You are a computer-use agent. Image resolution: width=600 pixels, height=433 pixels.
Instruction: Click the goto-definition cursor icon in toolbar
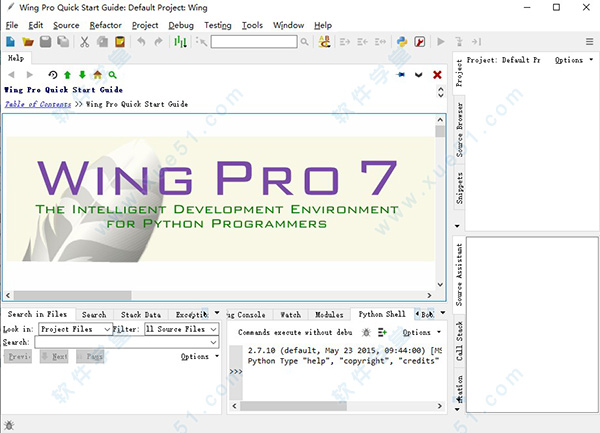pos(201,41)
